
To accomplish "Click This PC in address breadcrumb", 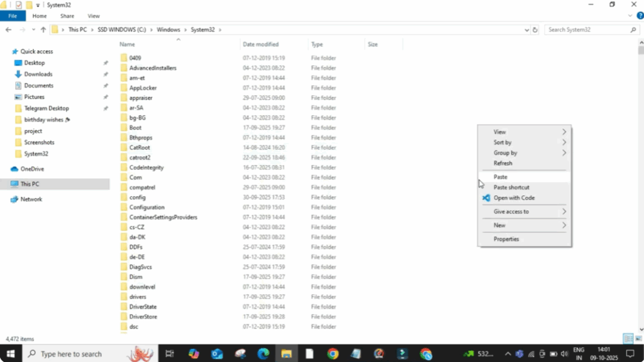I will pos(77,30).
